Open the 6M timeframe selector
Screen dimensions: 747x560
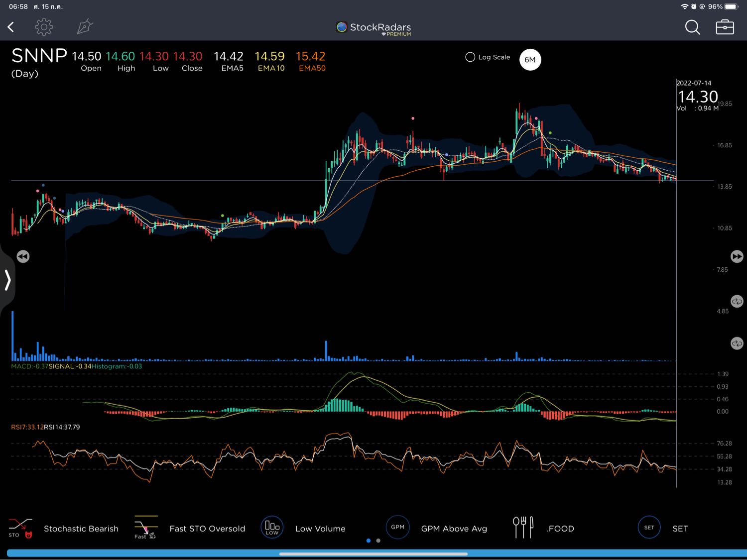pos(530,60)
